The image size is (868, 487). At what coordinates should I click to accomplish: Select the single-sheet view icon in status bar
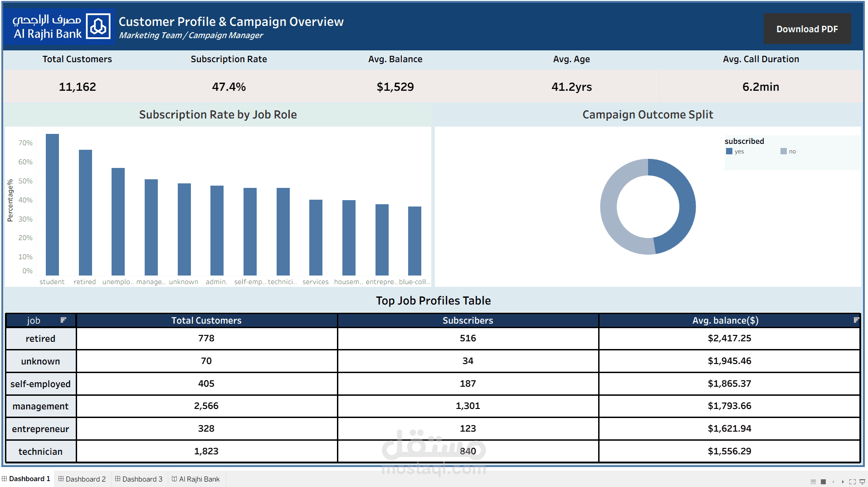tap(823, 482)
